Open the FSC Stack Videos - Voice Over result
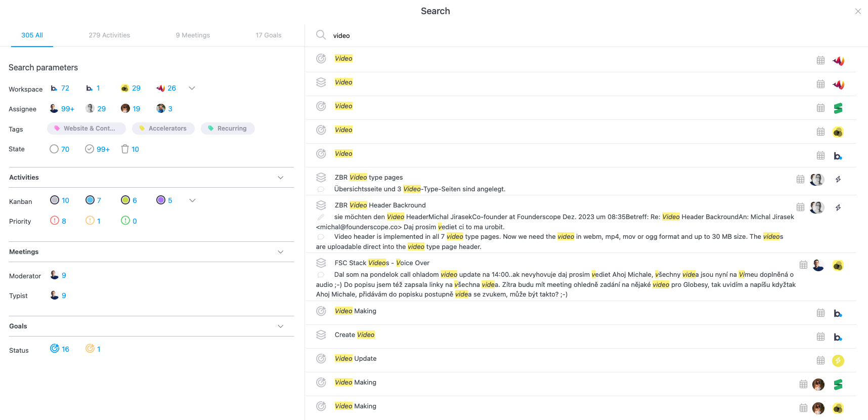868x420 pixels. click(382, 263)
